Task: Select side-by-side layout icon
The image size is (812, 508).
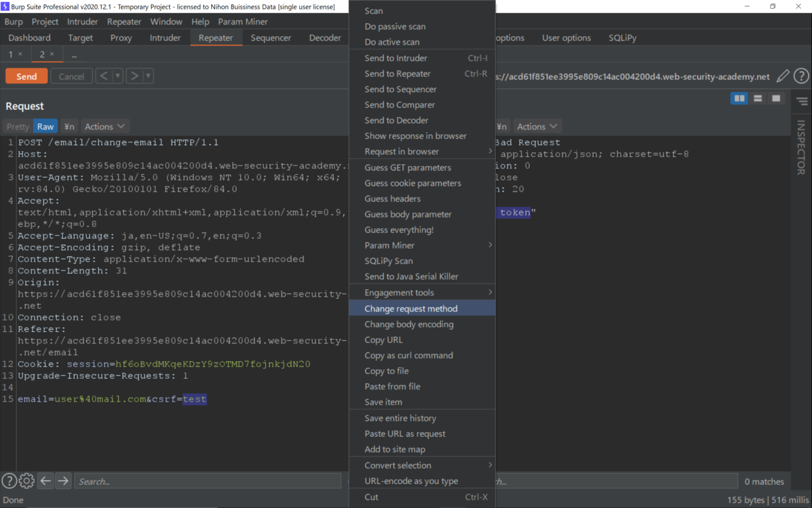Action: [740, 99]
